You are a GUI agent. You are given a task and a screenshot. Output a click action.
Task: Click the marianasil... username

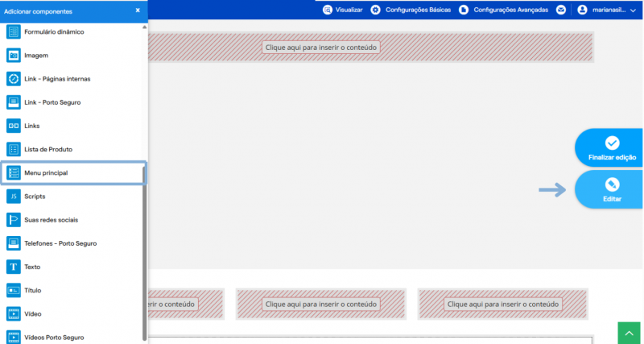pos(609,10)
